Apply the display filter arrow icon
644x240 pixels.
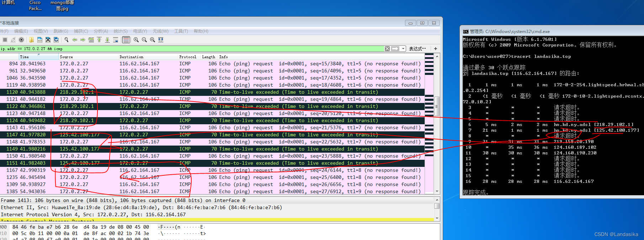click(x=395, y=49)
